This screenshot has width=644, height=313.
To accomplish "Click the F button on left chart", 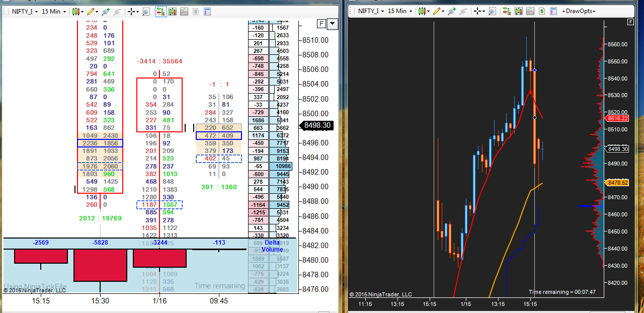I will coord(321,23).
